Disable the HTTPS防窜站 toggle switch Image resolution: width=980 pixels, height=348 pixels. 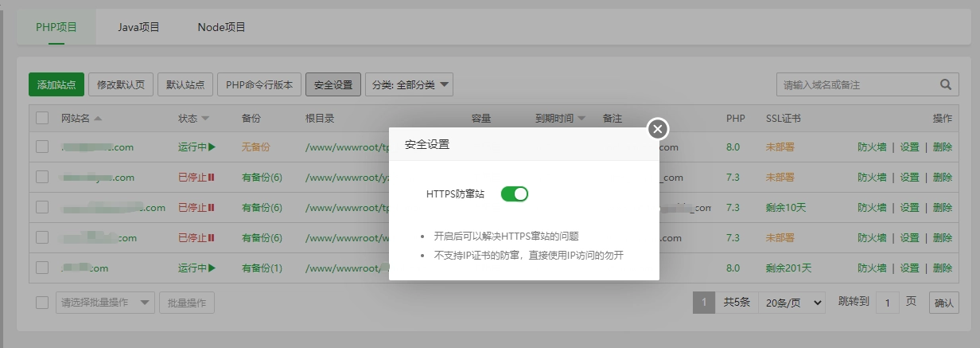(515, 194)
